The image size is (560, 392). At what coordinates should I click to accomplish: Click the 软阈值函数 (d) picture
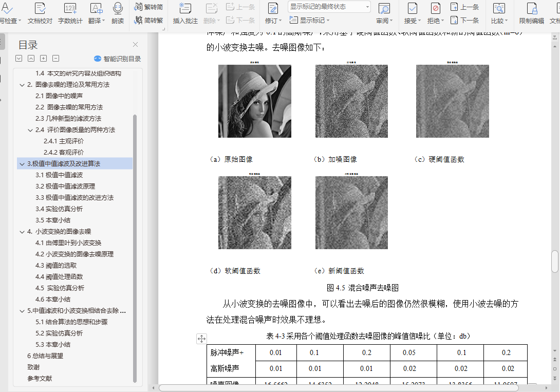[x=255, y=212]
